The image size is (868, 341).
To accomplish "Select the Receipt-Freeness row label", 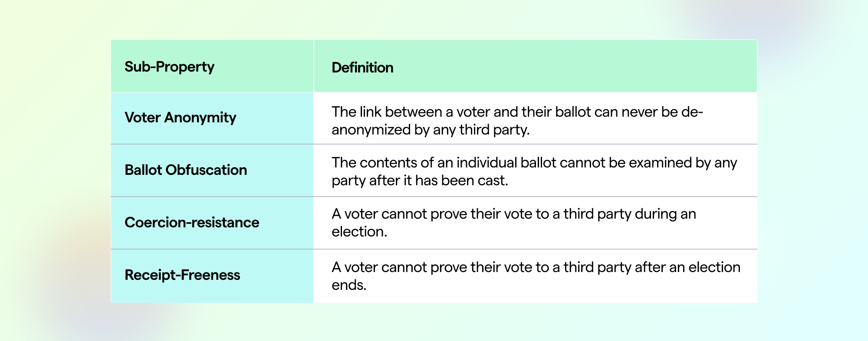I will point(182,275).
